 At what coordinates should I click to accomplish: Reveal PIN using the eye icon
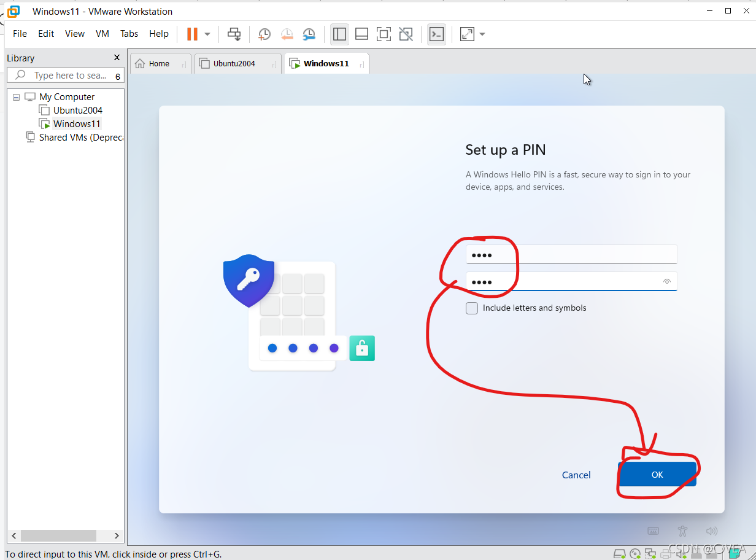pyautogui.click(x=666, y=282)
